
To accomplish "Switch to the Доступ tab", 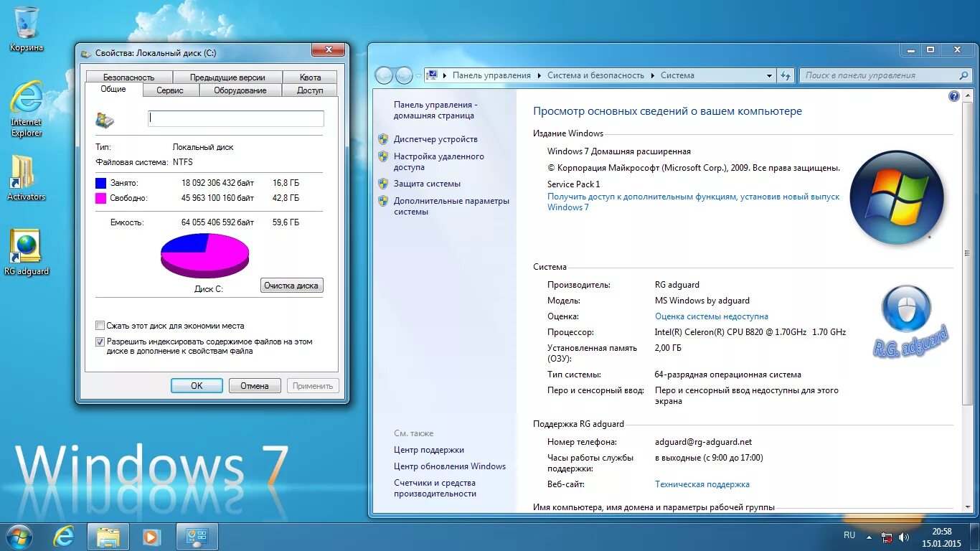I will 310,90.
